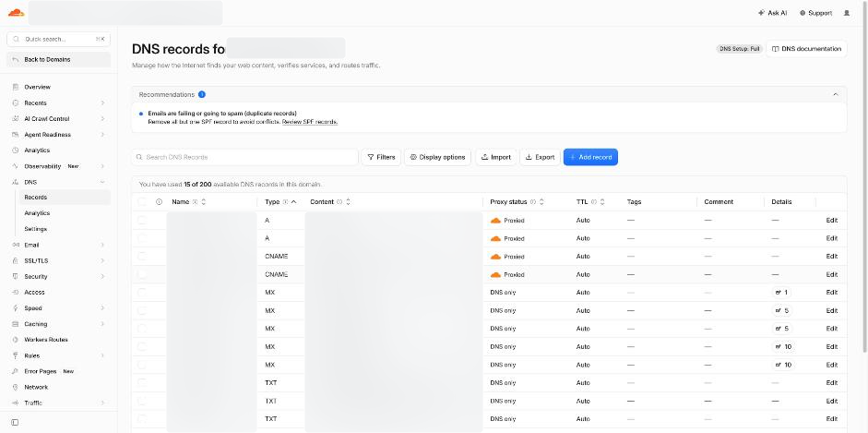Collapse the DNS section chevron

(x=102, y=182)
